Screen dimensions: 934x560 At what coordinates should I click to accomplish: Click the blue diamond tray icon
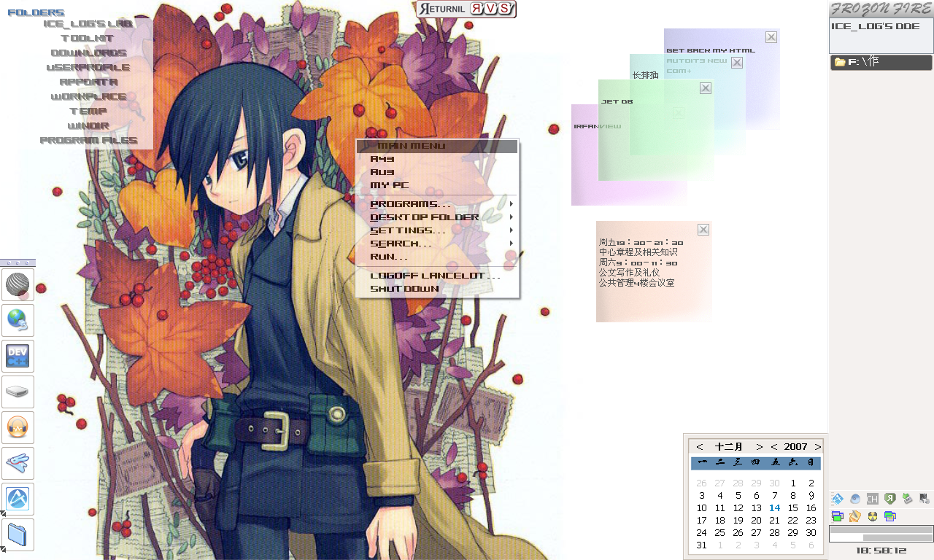(838, 499)
